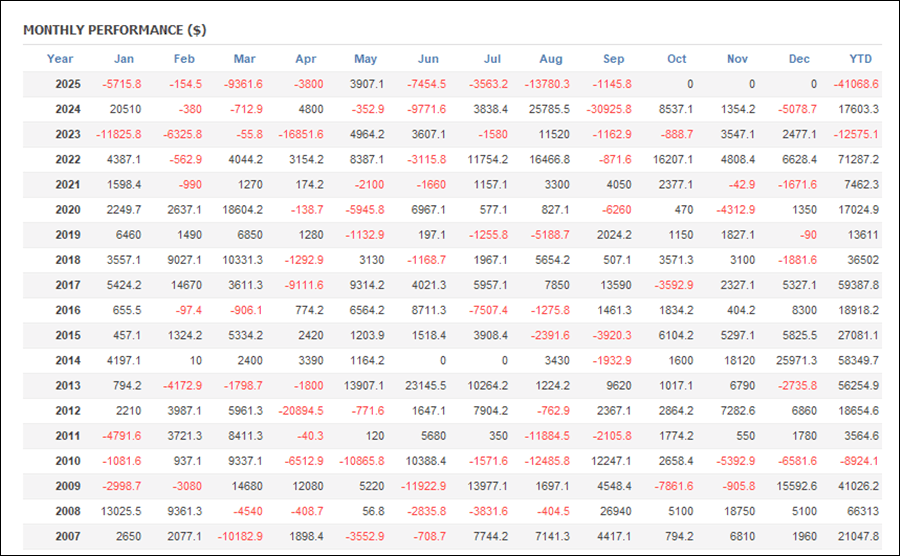Click the YTD column header
Image resolution: width=900 pixels, height=556 pixels.
point(860,59)
